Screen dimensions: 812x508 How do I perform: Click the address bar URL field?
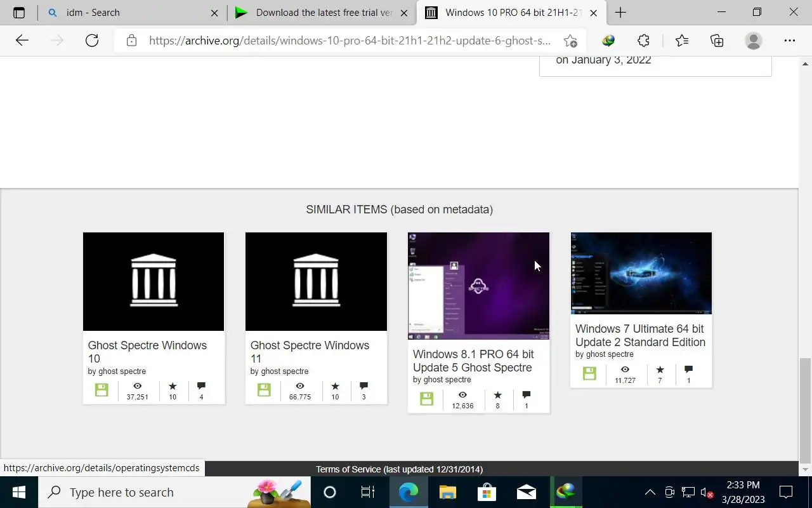(350, 41)
